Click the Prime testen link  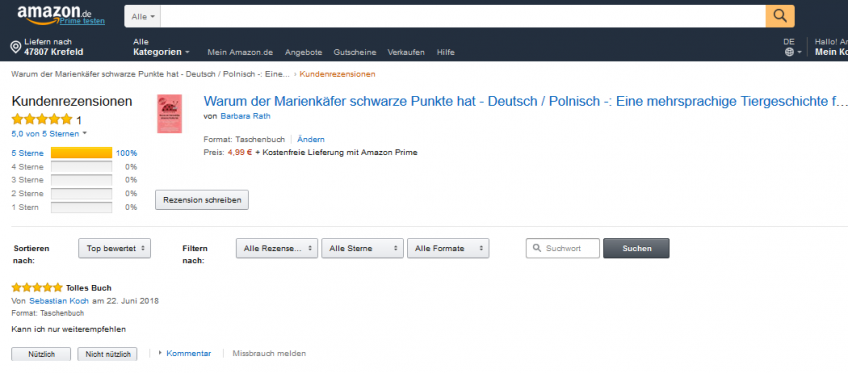[x=82, y=21]
